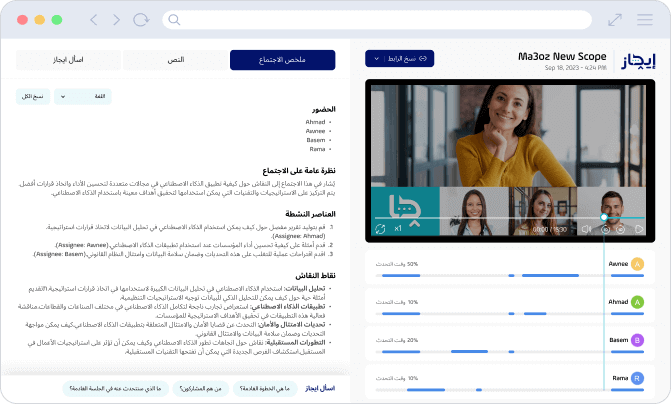Switch to the النص transcript tab

(x=175, y=60)
